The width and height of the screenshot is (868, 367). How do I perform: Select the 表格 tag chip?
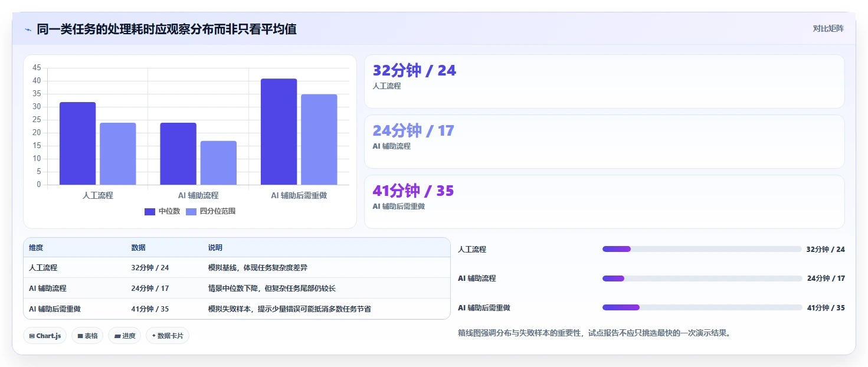tap(87, 336)
